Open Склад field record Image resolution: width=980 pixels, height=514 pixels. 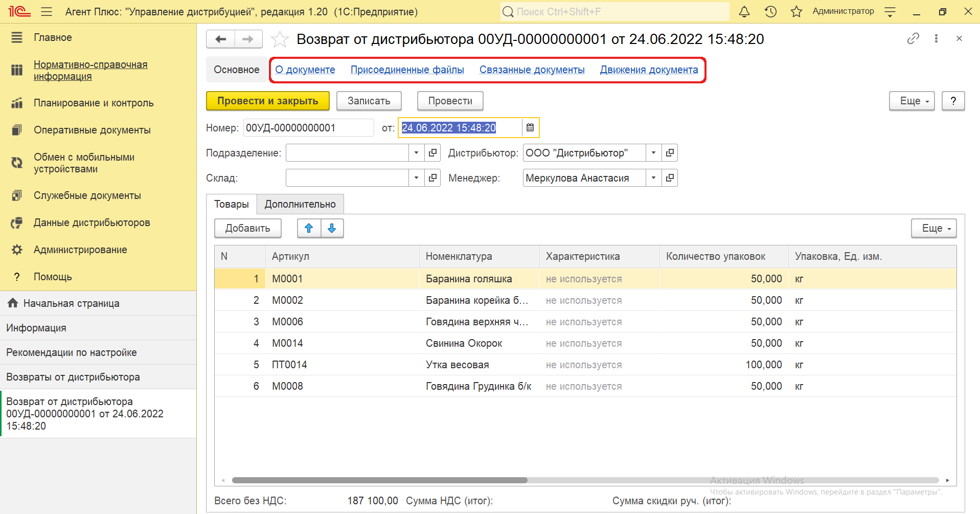click(432, 178)
